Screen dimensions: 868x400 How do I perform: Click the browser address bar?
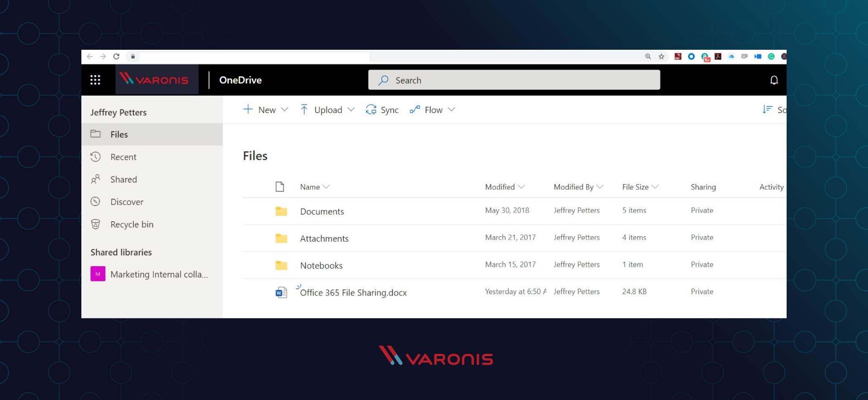254,57
